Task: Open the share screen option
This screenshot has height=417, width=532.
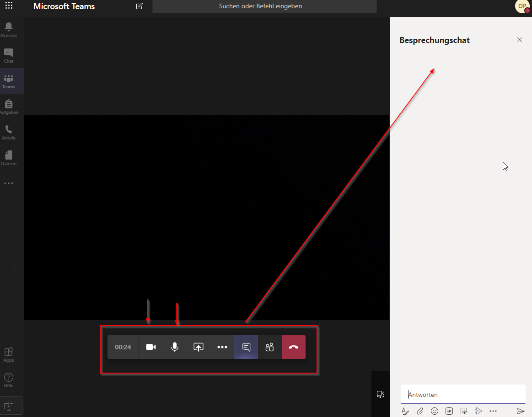Action: point(198,347)
